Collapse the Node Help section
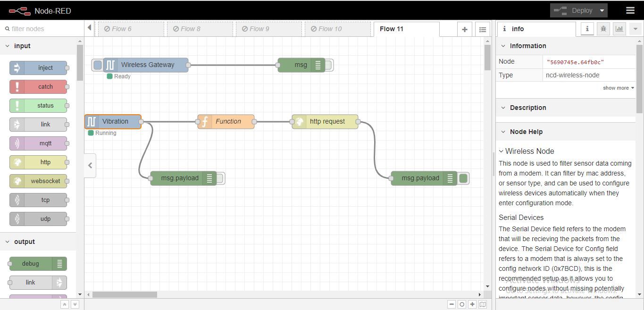 pyautogui.click(x=566, y=132)
